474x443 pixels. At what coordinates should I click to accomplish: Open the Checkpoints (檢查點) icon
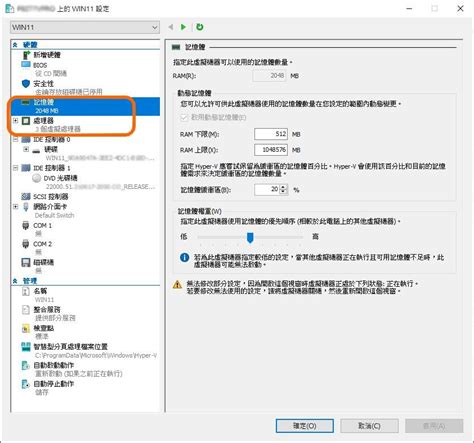pyautogui.click(x=26, y=329)
